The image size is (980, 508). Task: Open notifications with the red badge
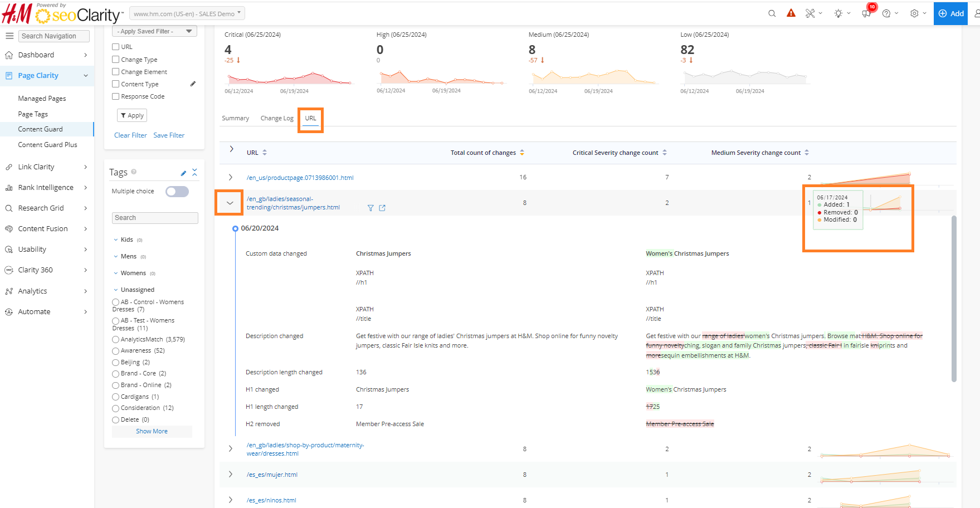[x=866, y=13]
